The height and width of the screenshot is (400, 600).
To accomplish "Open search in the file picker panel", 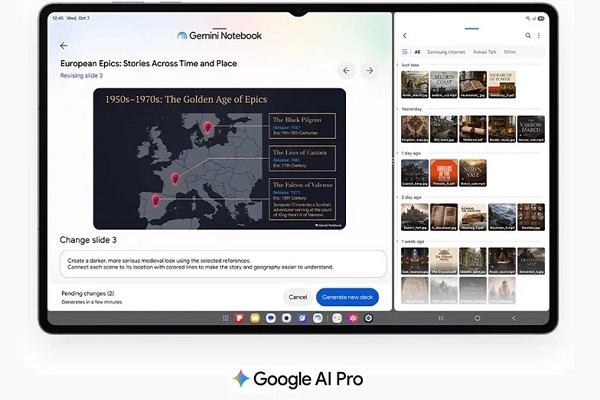I will (528, 35).
